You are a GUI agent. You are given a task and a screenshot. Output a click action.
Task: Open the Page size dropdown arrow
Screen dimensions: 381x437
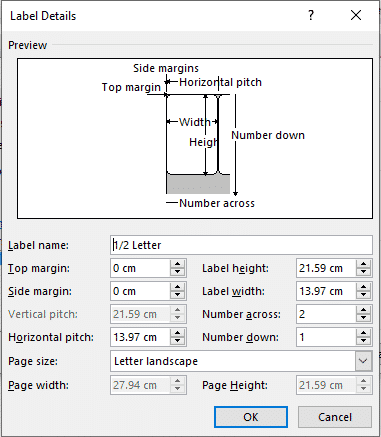[x=363, y=361]
